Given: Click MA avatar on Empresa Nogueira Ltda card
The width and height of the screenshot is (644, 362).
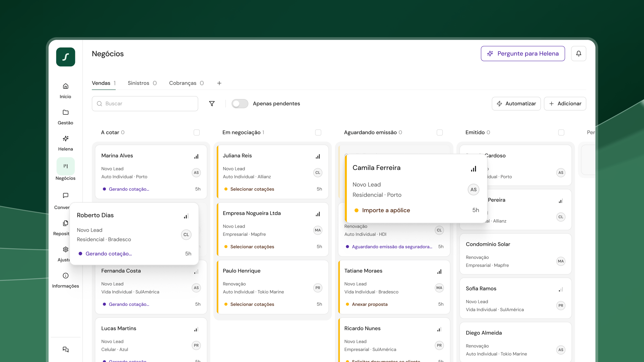Looking at the screenshot, I should point(318,230).
